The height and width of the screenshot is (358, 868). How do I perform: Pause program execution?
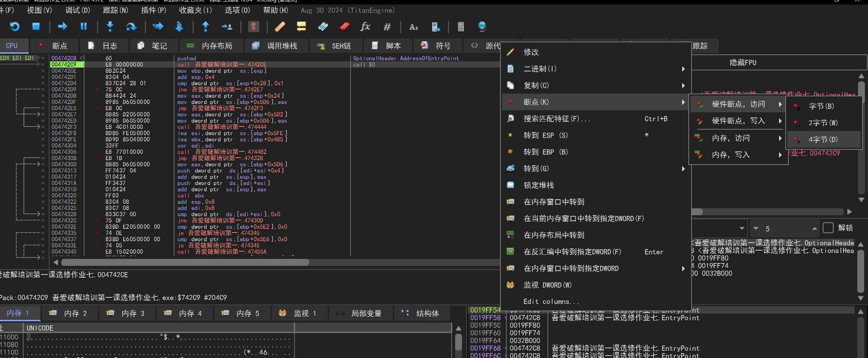tap(84, 26)
